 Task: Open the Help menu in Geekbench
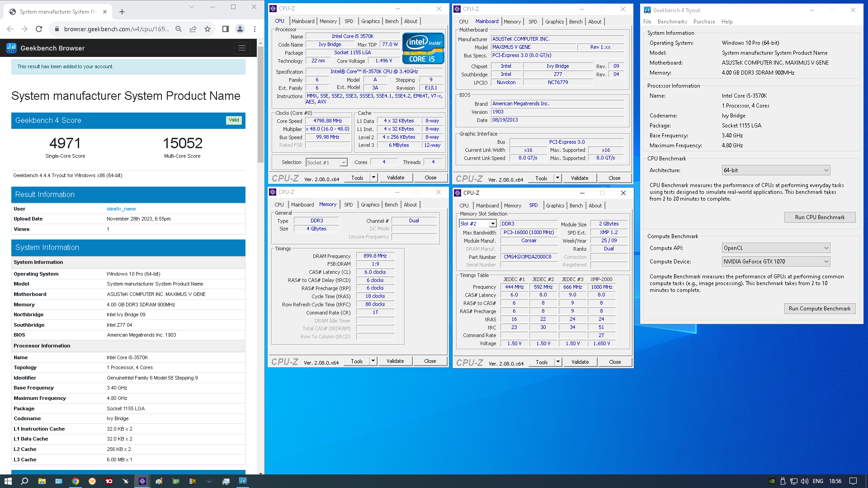click(x=727, y=22)
